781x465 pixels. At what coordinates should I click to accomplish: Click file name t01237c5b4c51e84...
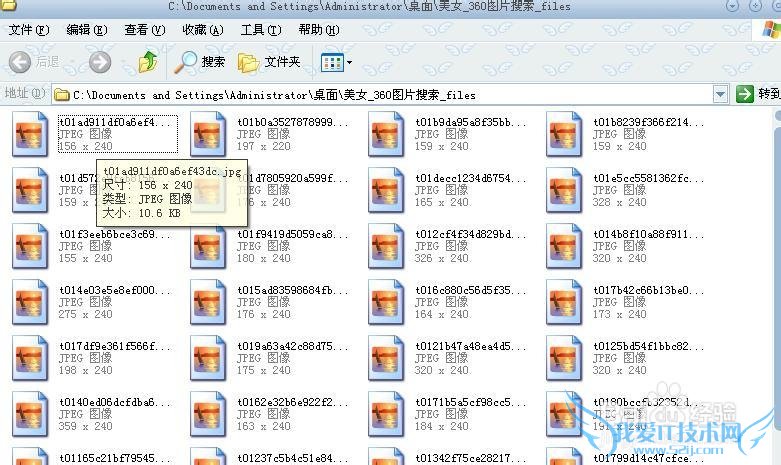[x=293, y=458]
